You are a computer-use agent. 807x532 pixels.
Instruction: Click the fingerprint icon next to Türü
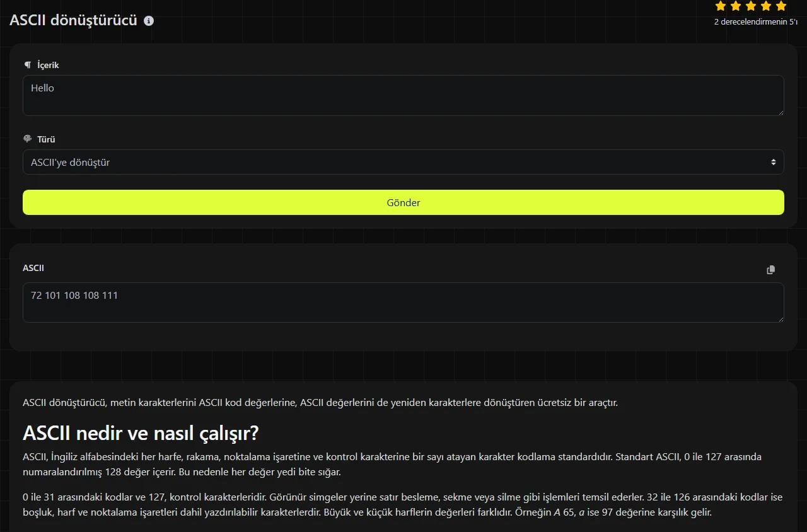(x=27, y=139)
